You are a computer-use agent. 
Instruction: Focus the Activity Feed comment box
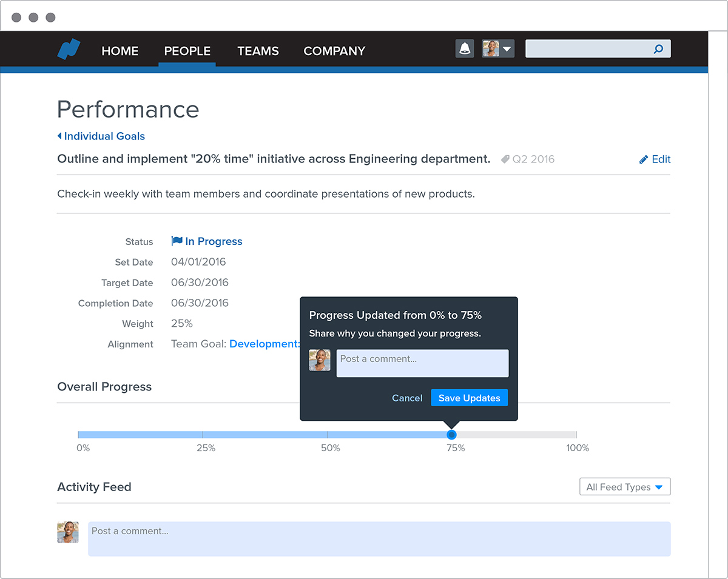point(379,539)
